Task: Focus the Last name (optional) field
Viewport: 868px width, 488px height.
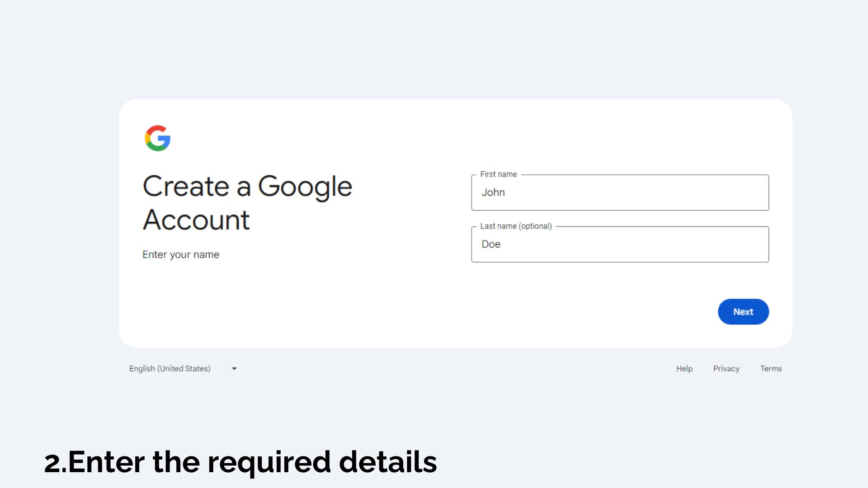Action: (x=620, y=244)
